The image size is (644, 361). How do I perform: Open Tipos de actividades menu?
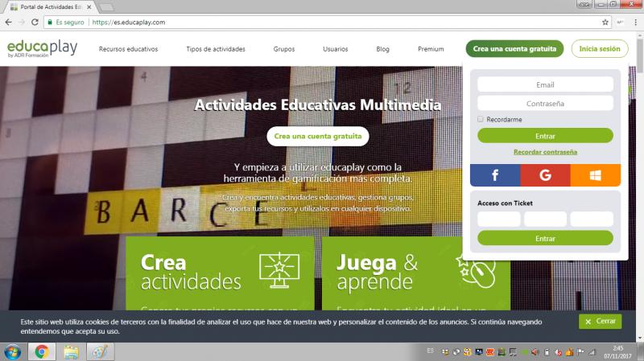[x=216, y=49]
